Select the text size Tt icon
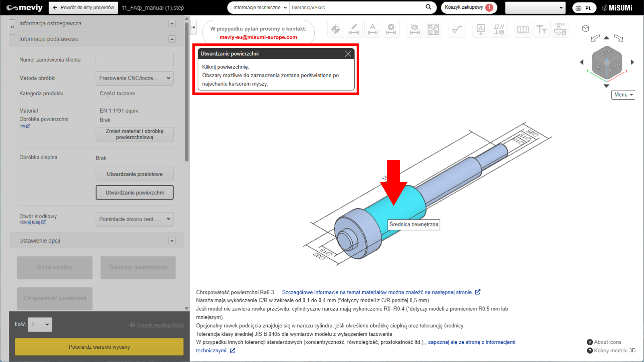The image size is (644, 362). 541,29
